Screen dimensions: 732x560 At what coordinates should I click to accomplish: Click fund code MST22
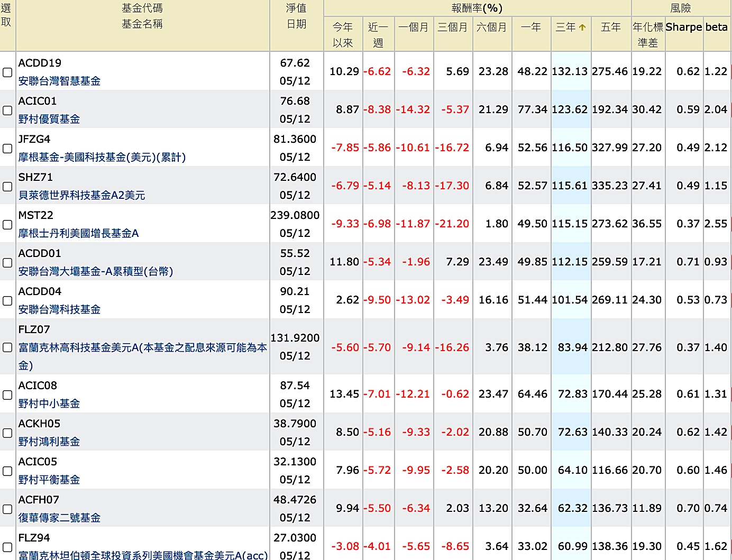click(36, 215)
